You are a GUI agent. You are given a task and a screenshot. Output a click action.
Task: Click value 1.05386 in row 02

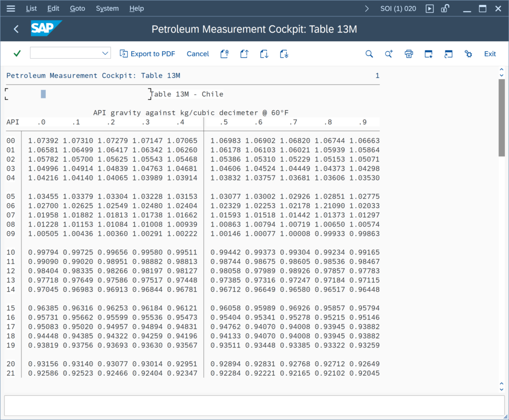(x=226, y=160)
